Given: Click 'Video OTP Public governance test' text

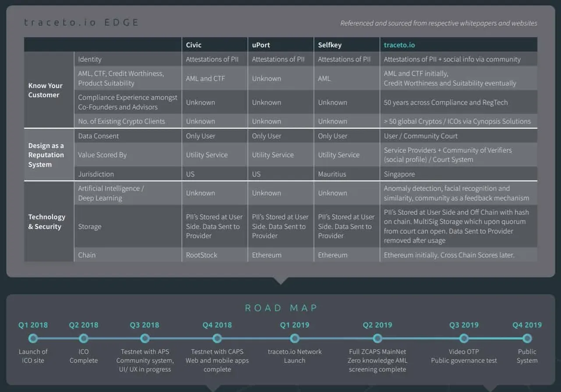Looking at the screenshot, I should 464,356.
